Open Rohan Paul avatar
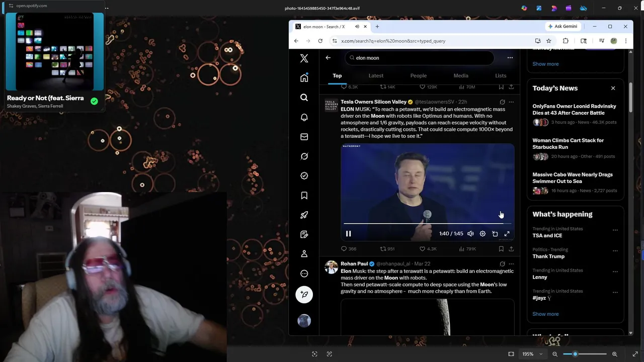 pos(331,267)
